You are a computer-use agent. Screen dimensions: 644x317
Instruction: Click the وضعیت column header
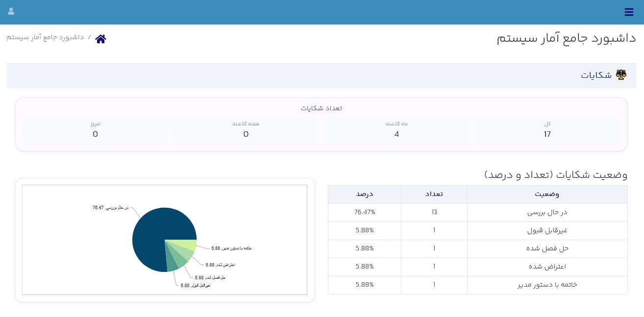click(547, 195)
